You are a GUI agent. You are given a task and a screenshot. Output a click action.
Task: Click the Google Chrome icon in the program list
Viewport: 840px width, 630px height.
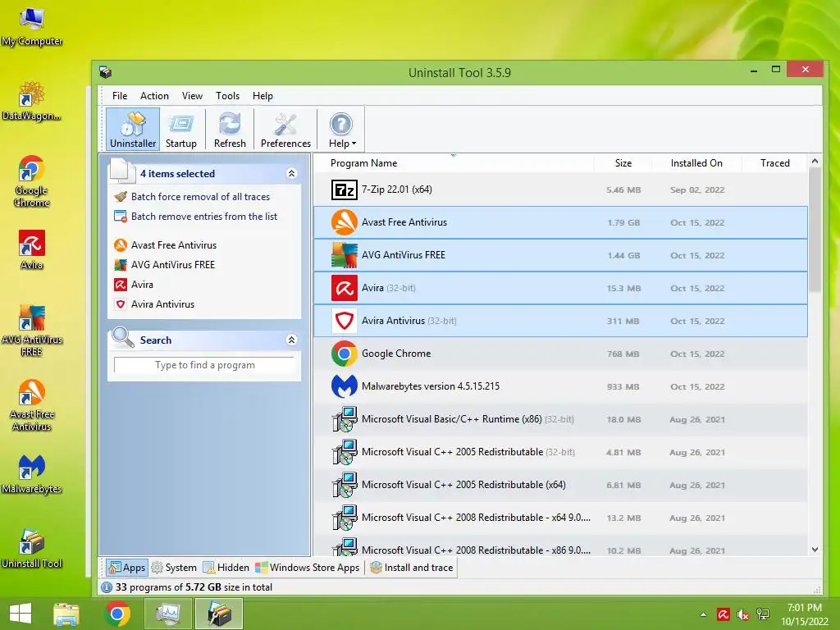coord(344,354)
